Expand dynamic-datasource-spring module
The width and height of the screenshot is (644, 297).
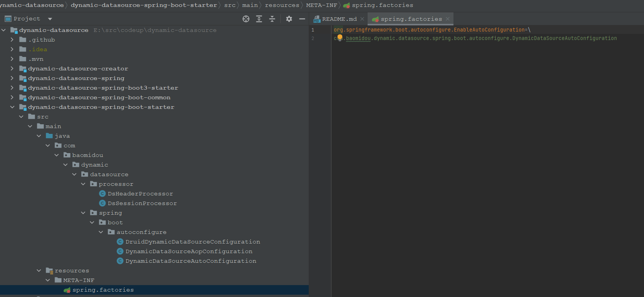12,78
